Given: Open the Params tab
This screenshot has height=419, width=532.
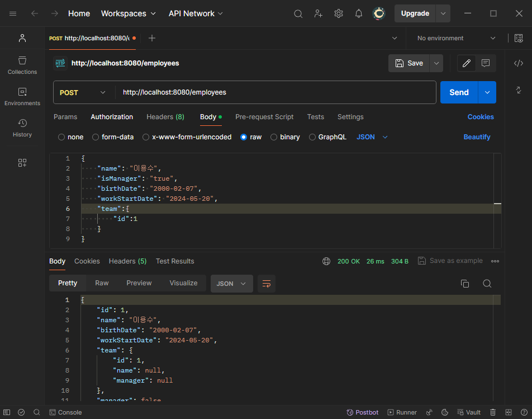Looking at the screenshot, I should 65,117.
